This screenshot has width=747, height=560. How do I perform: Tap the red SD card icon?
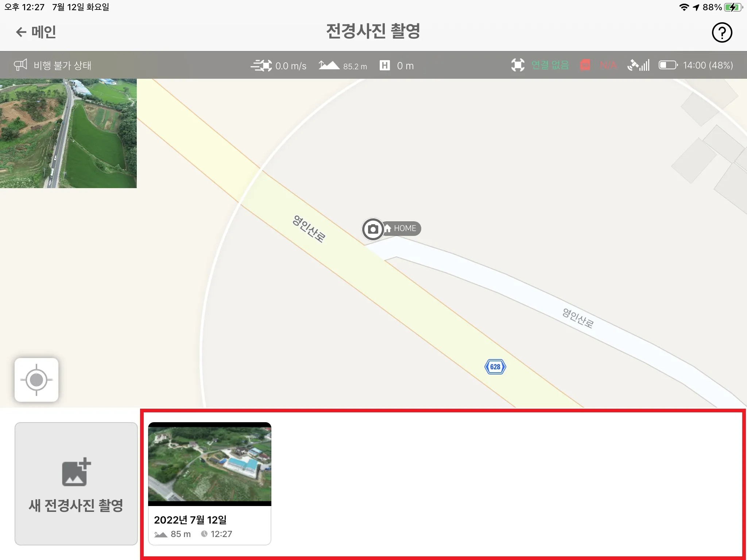click(x=585, y=65)
